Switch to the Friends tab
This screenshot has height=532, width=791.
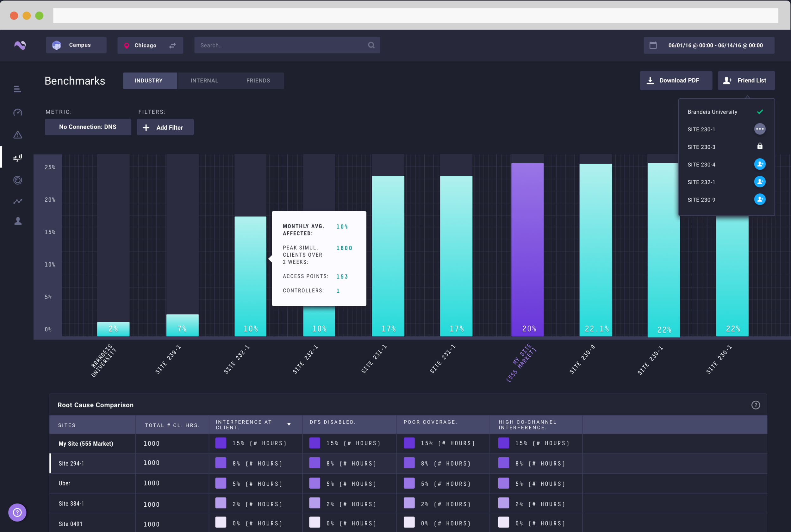258,81
